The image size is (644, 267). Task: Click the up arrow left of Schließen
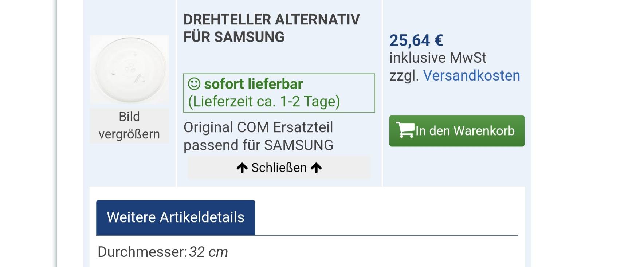(x=242, y=168)
